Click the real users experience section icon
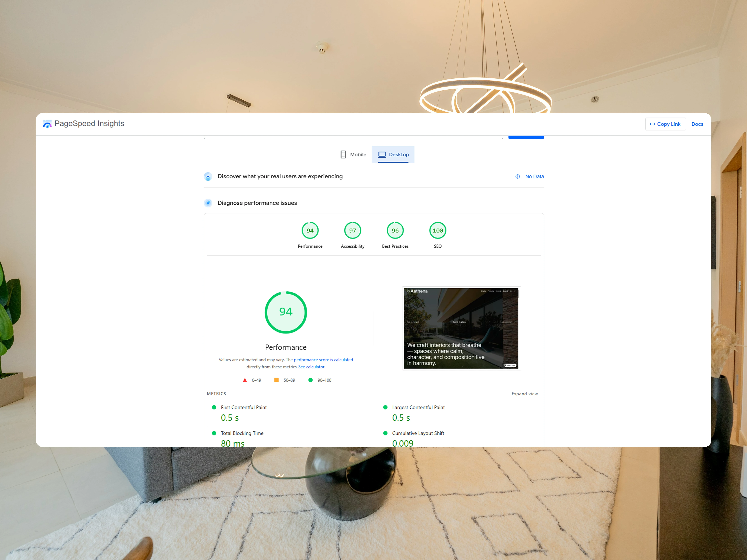 (x=208, y=176)
